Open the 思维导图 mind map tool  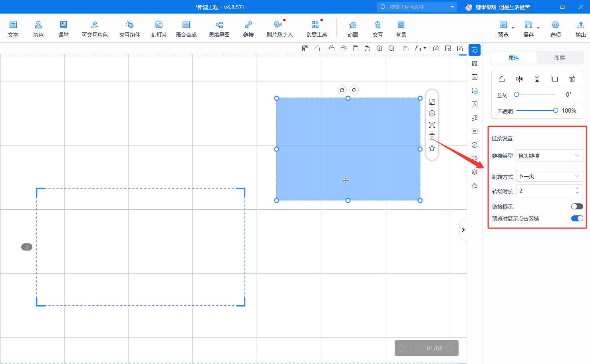coord(219,29)
